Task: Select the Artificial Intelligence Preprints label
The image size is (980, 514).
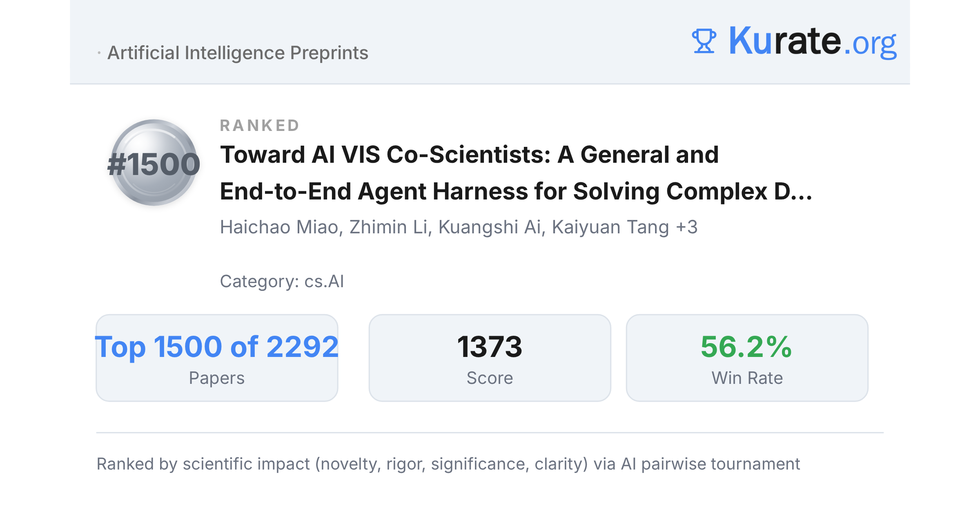Action: [x=238, y=53]
